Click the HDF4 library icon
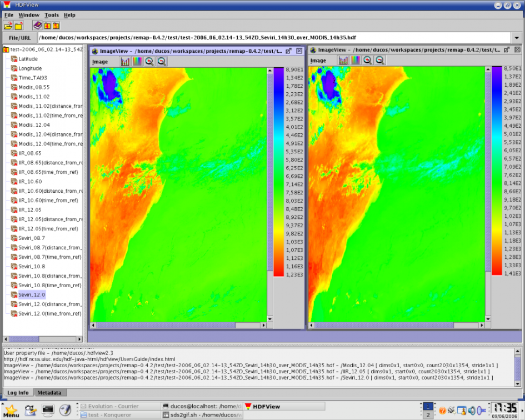The width and height of the screenshot is (525, 420). (x=47, y=26)
